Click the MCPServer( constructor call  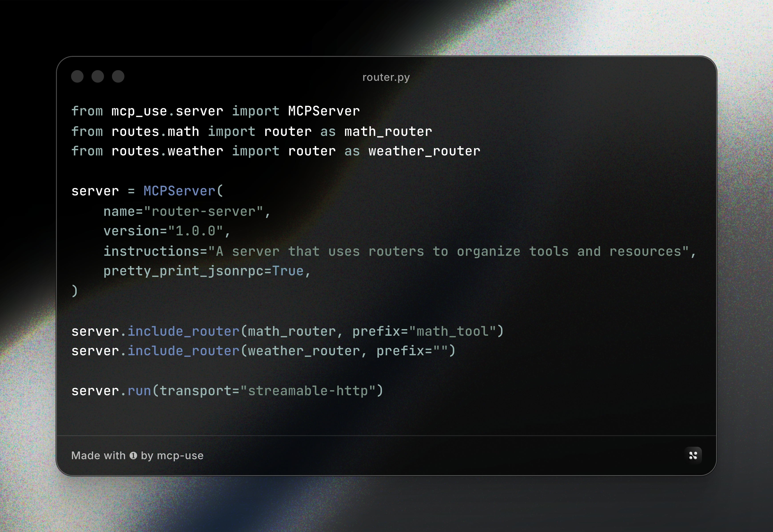tap(183, 191)
